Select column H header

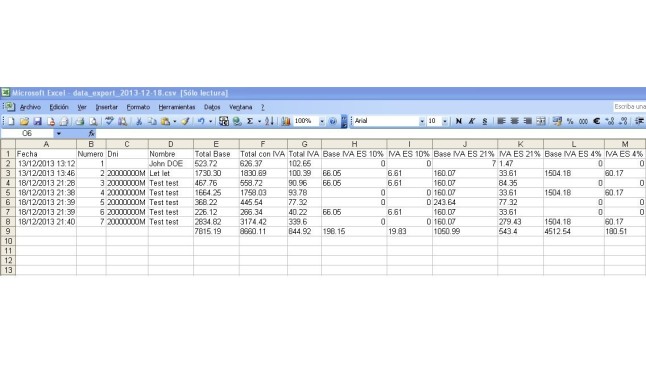[354, 144]
